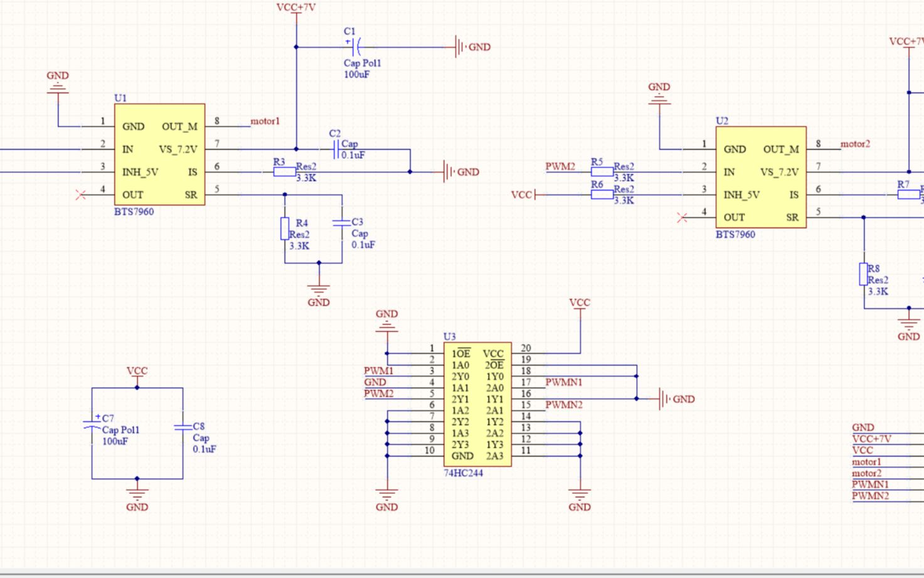Select resistor R4 symbol
This screenshot has height=578, width=924.
[285, 228]
